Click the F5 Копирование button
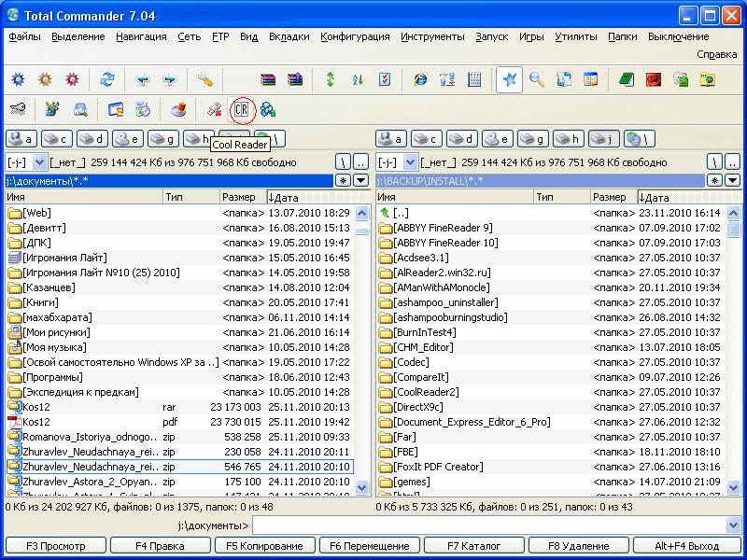This screenshot has width=747, height=560. 265,546
